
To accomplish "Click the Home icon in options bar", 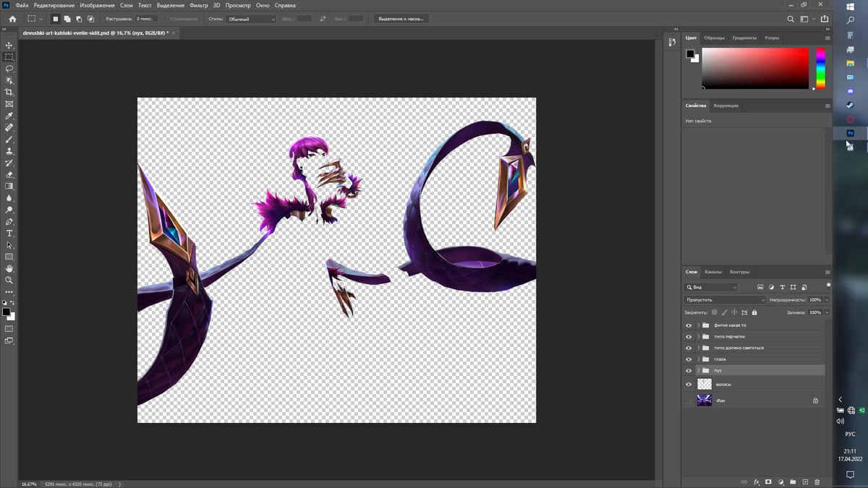I will (12, 19).
